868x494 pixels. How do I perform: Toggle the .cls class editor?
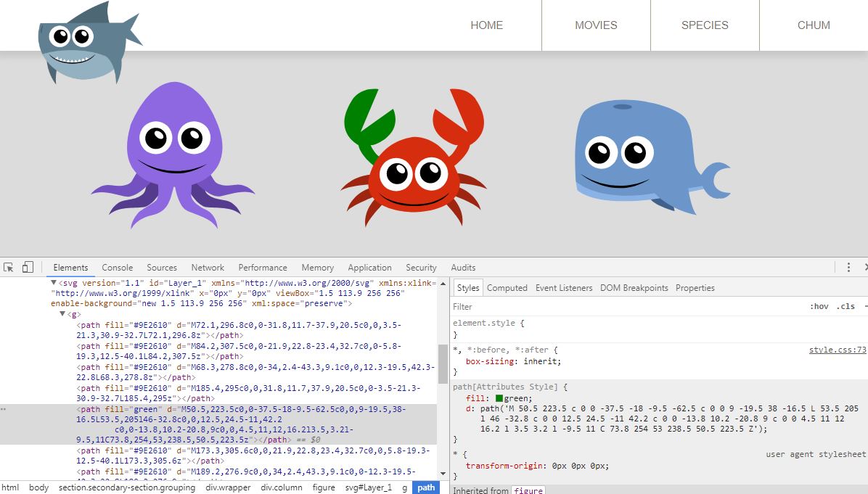[846, 307]
